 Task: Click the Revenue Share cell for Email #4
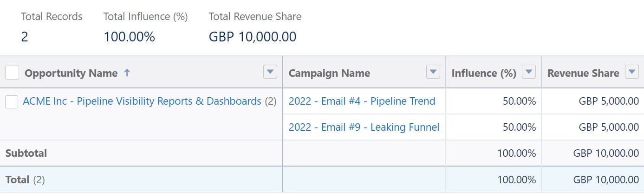point(609,101)
